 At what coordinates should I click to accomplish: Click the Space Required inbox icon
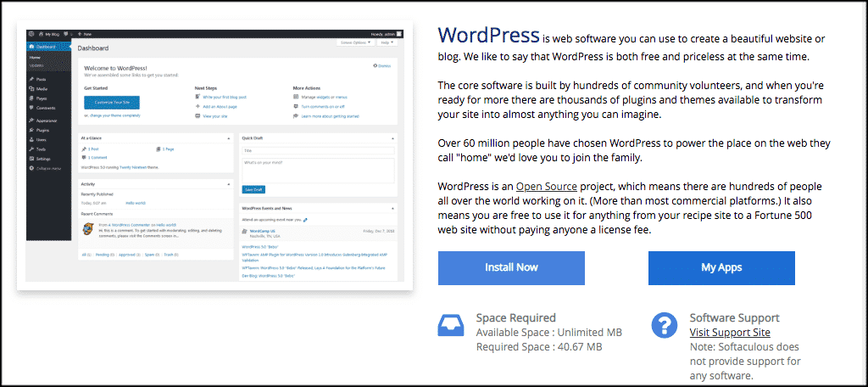click(x=451, y=325)
